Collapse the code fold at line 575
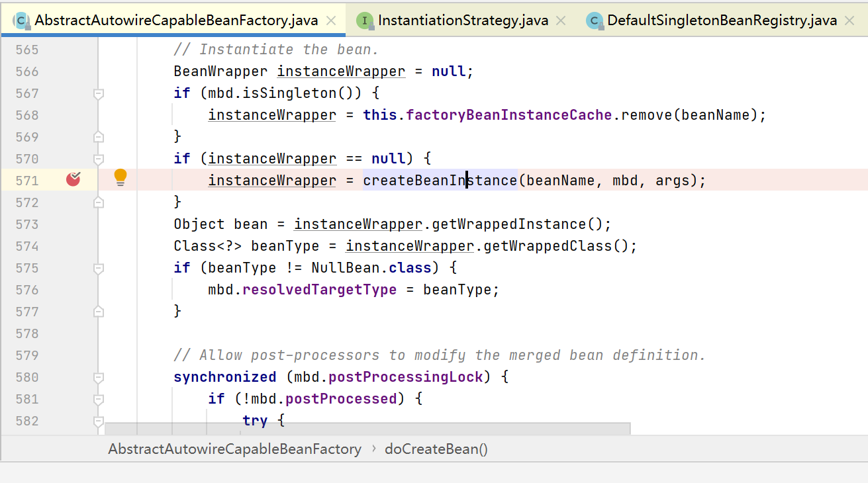The image size is (868, 483). [98, 269]
